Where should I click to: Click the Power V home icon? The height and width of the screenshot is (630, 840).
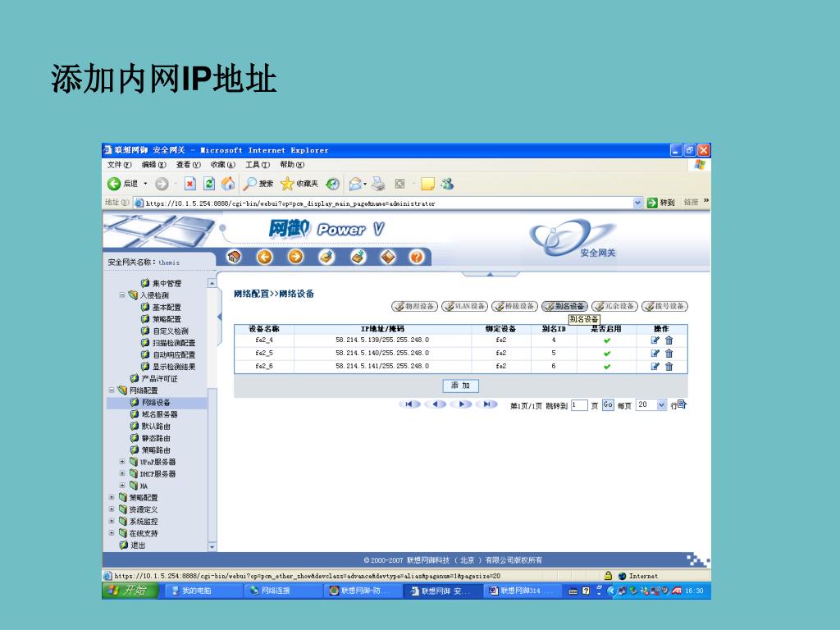234,257
